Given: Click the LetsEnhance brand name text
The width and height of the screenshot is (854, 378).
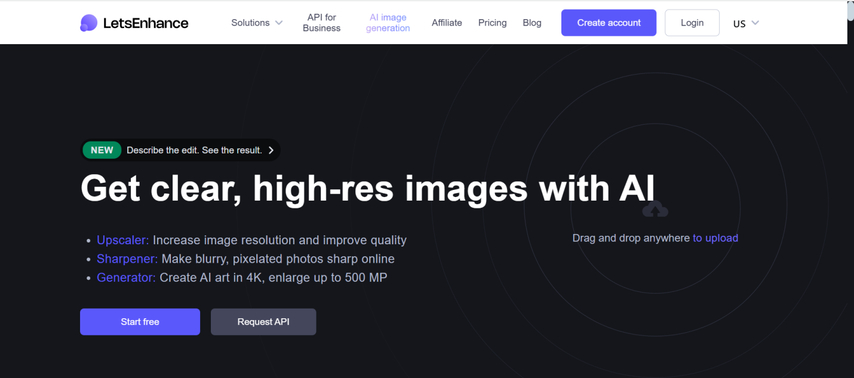Looking at the screenshot, I should tap(145, 23).
